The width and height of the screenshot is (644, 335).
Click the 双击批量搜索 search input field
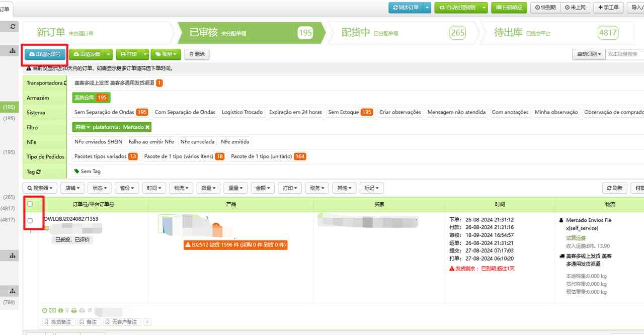coord(624,54)
